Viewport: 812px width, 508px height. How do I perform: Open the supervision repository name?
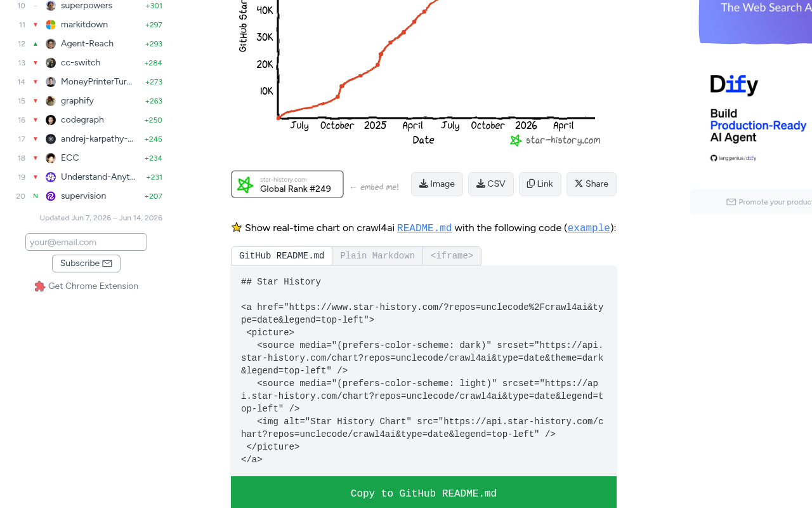pyautogui.click(x=84, y=196)
